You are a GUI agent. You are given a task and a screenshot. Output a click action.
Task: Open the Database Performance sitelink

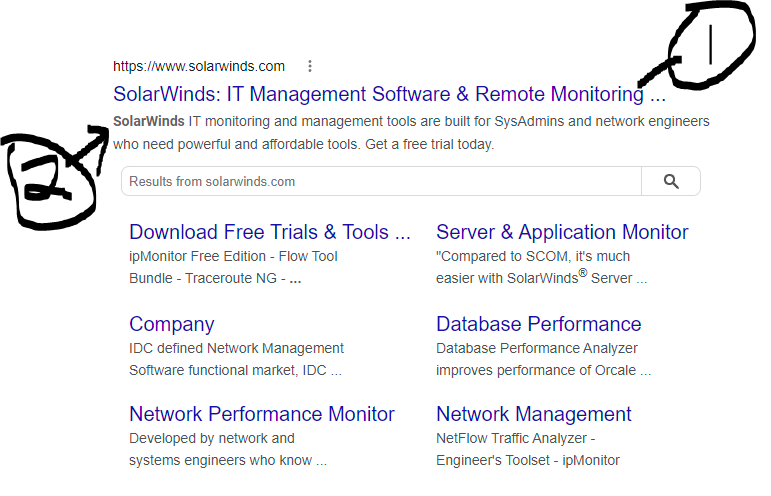[538, 324]
